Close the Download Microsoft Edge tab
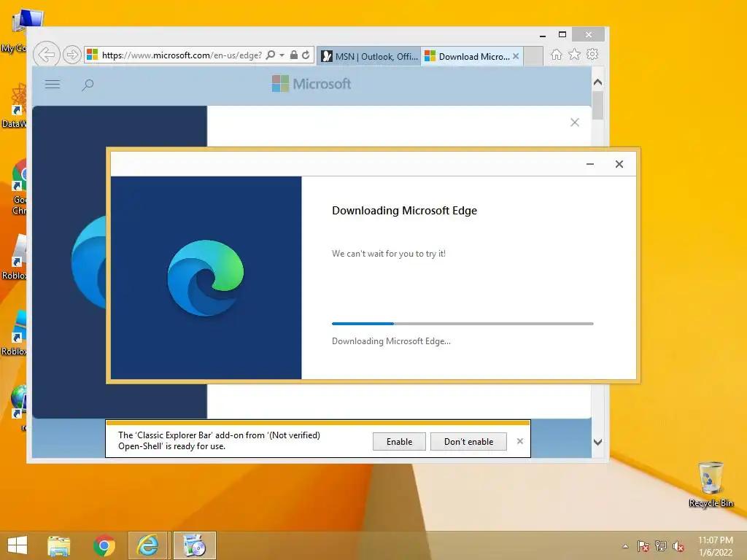 point(516,56)
